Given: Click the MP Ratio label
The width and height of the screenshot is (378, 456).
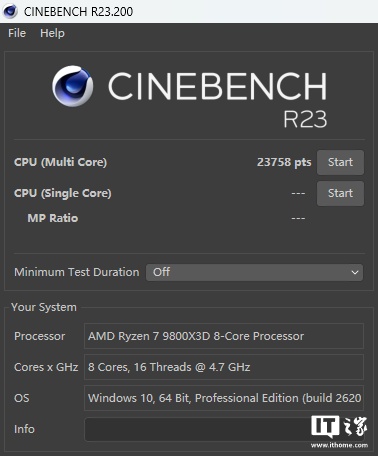Looking at the screenshot, I should (x=53, y=218).
